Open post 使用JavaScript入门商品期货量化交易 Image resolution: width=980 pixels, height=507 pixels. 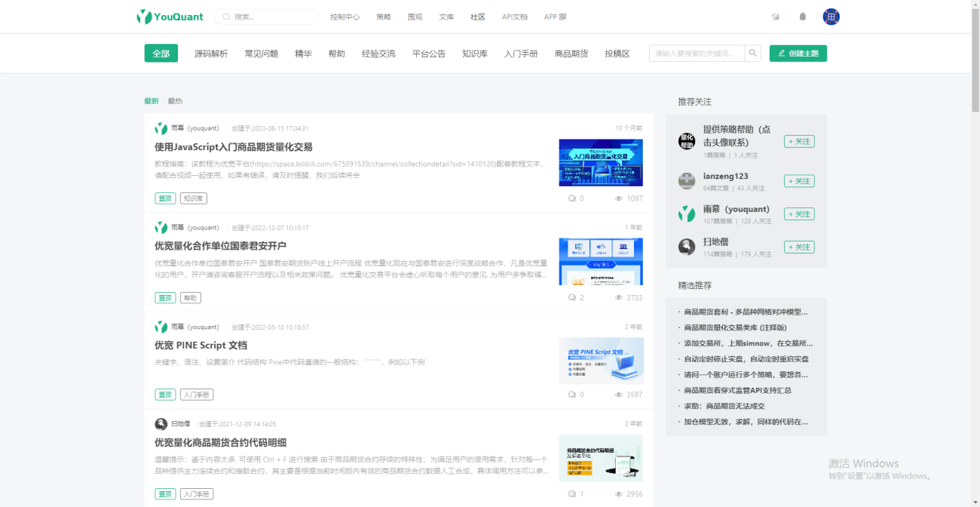click(x=234, y=147)
